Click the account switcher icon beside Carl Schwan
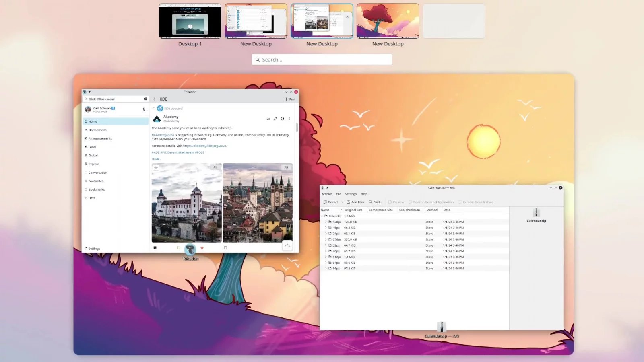644x362 pixels. click(144, 109)
